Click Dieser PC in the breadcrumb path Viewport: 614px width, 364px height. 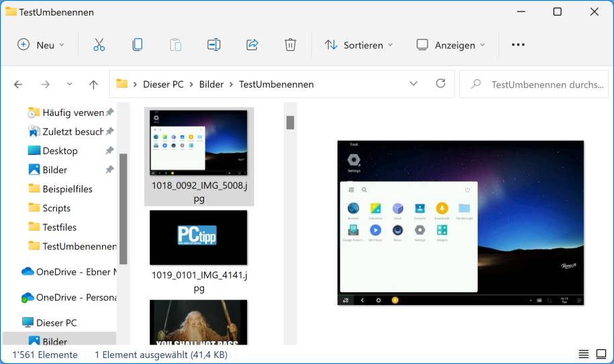[163, 84]
